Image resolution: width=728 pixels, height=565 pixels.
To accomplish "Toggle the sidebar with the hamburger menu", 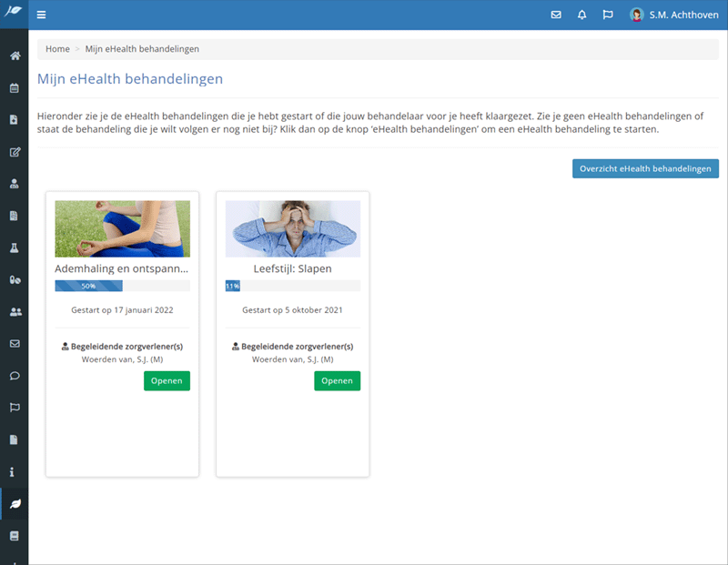I will pos(42,15).
